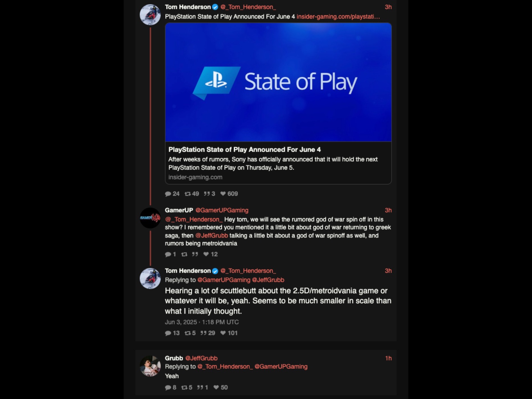Click the heart icon showing 101 likes
Viewport: 532px width, 399px height.
223,333
